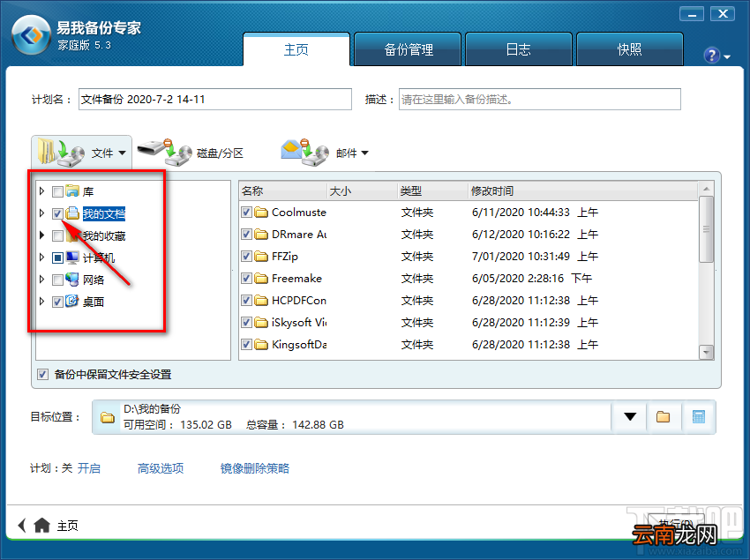Click the File backup icon
The image size is (750, 560).
(x=61, y=153)
